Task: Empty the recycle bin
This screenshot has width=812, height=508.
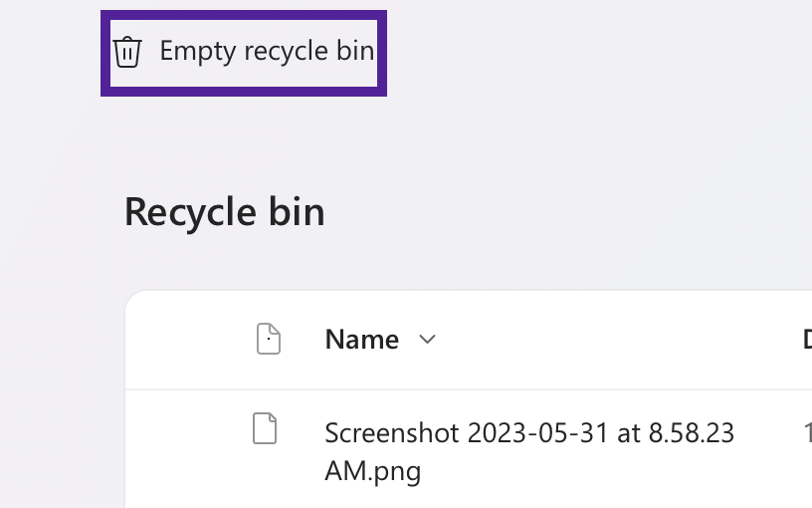Action: (244, 53)
